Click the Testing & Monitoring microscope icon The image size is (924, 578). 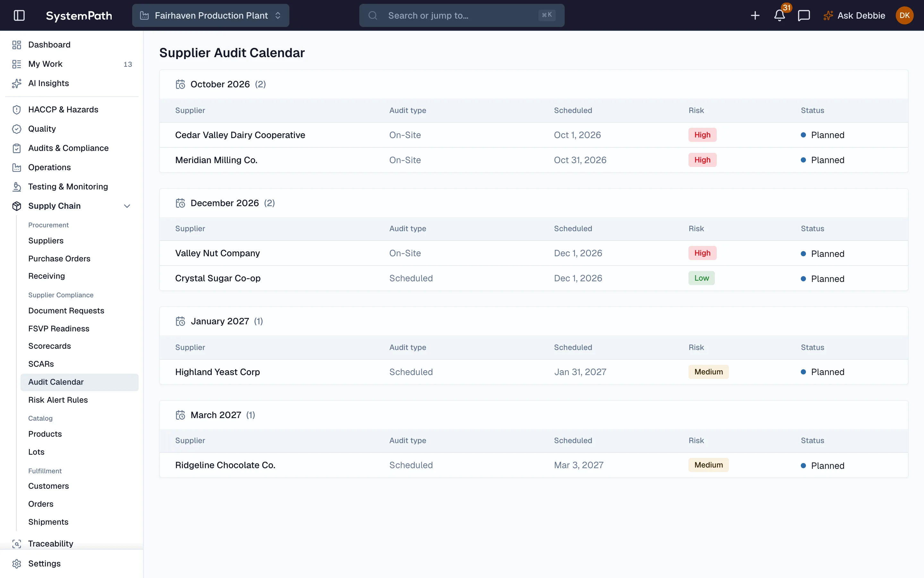point(16,187)
